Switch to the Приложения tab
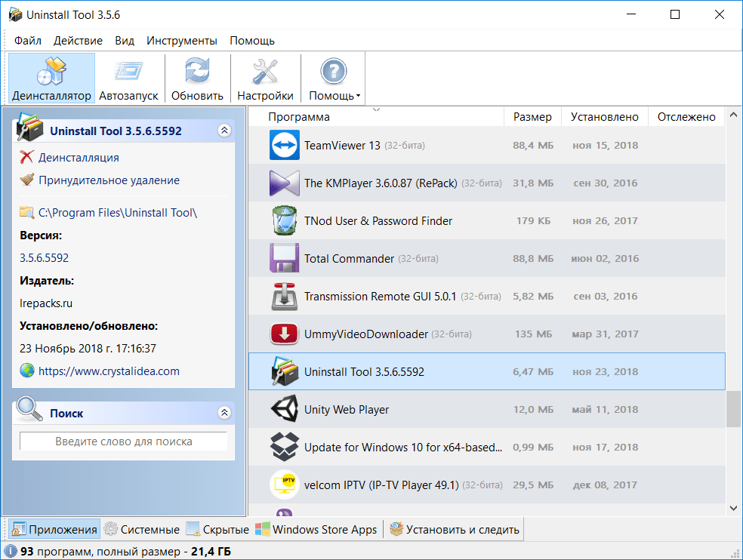 click(54, 529)
